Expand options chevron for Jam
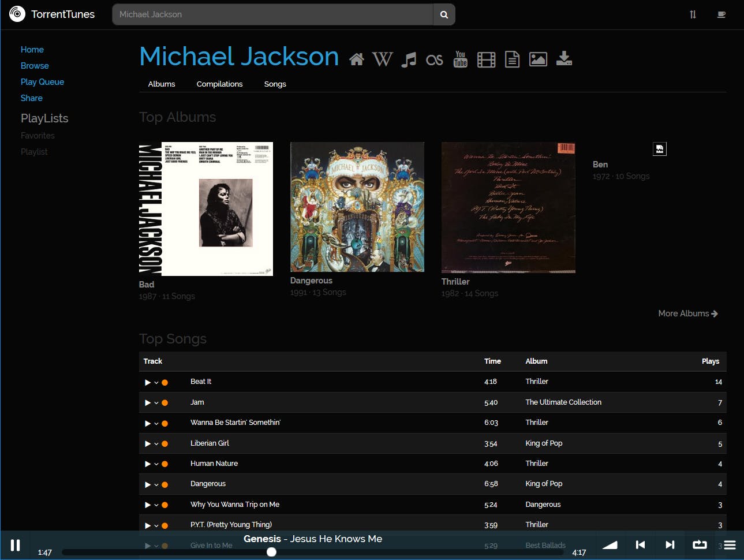Viewport: 744px width, 560px height. tap(156, 403)
